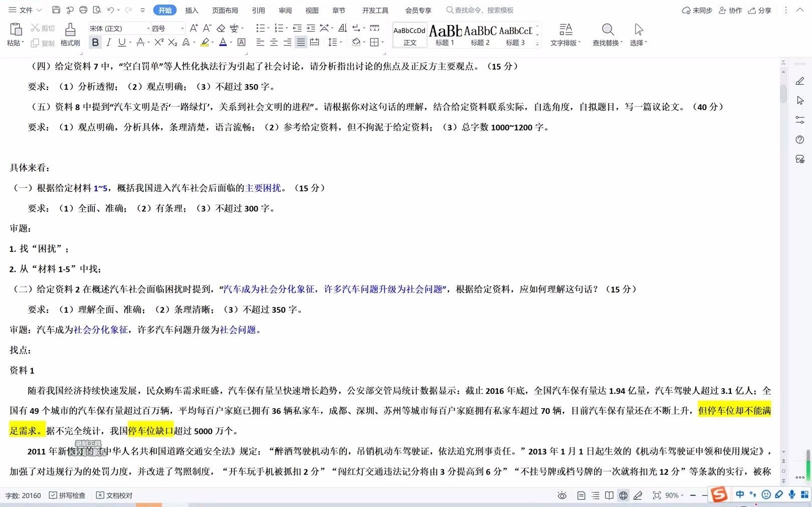Click the Align right icon
Image resolution: width=812 pixels, height=507 pixels.
287,43
